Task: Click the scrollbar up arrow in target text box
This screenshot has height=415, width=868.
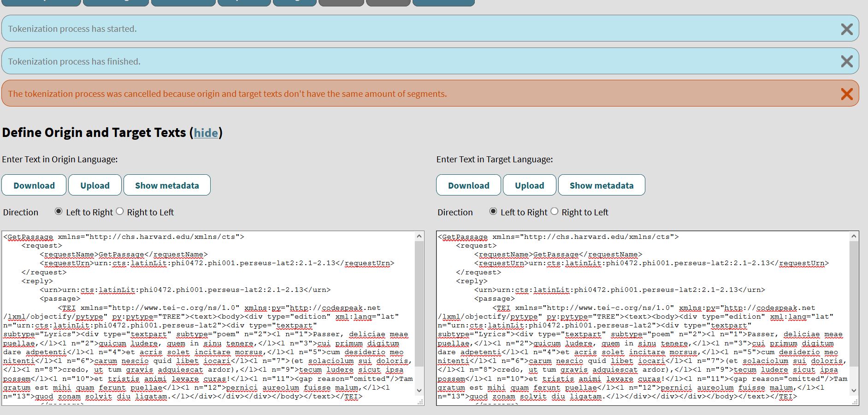Action: point(853,236)
